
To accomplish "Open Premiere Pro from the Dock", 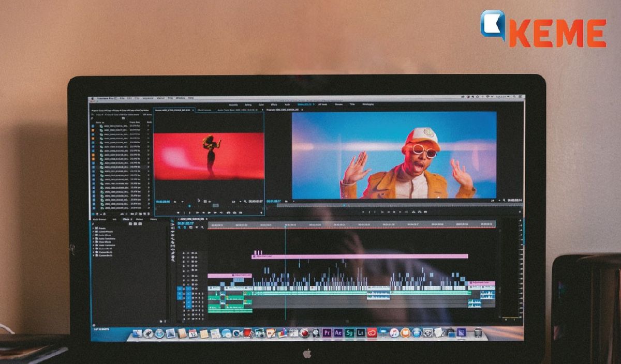I will click(327, 332).
